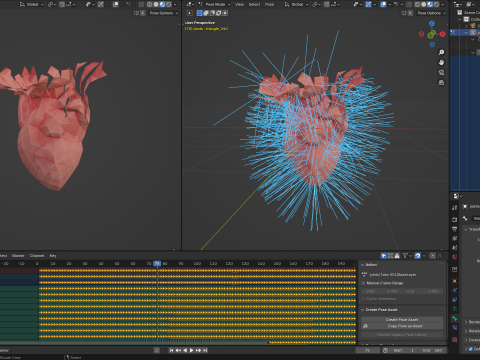Toggle show overlays button in right viewport

point(383,4)
